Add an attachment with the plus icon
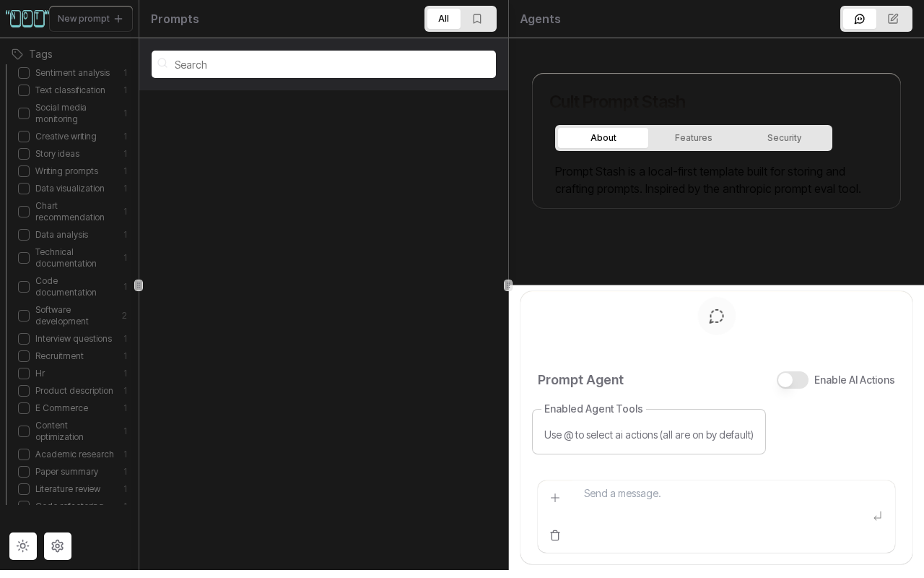Viewport: 924px width, 578px height. tap(555, 498)
